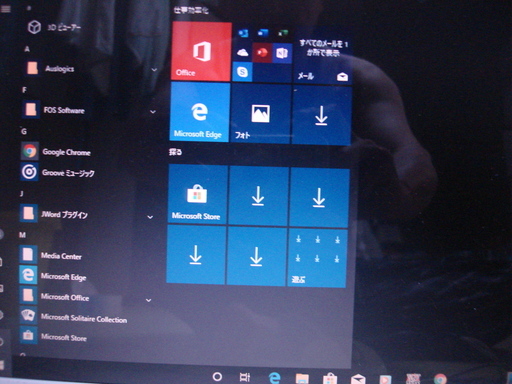Screen dimensions: 512x384
Task: Click the Word icon in the Office tile group
Action: click(263, 33)
